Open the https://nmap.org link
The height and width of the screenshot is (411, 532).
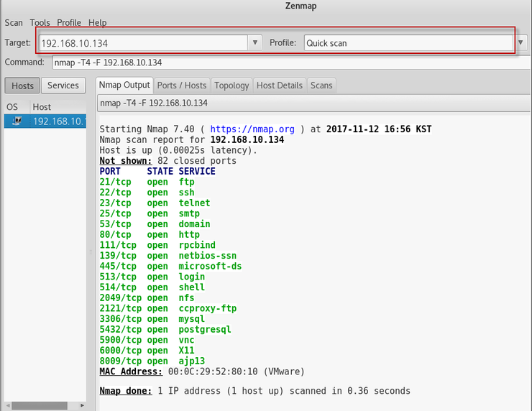click(x=252, y=129)
